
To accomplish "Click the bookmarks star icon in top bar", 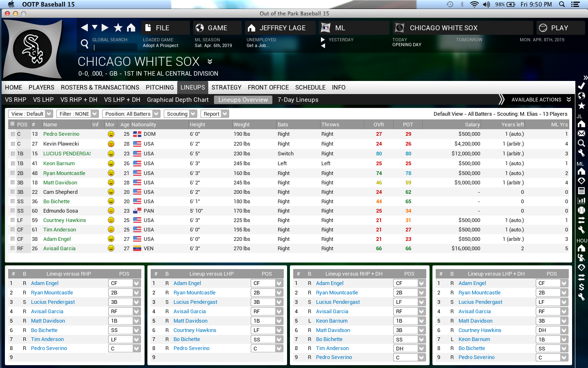I will tap(118, 27).
